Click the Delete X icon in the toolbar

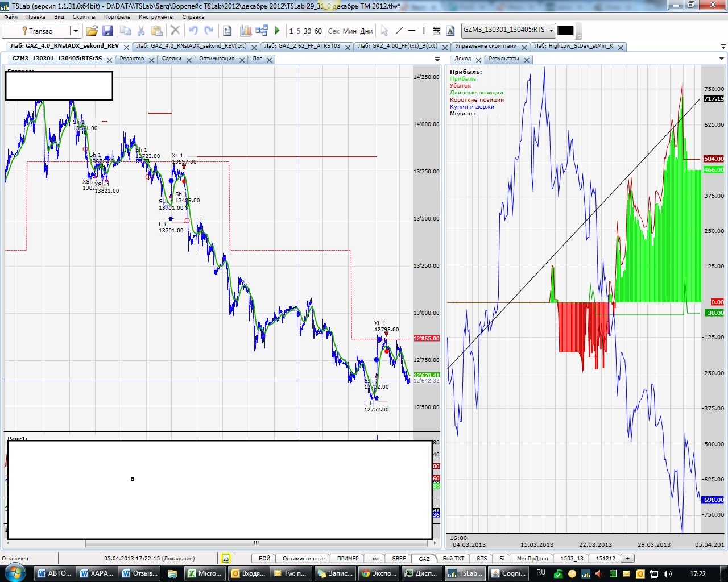(175, 31)
